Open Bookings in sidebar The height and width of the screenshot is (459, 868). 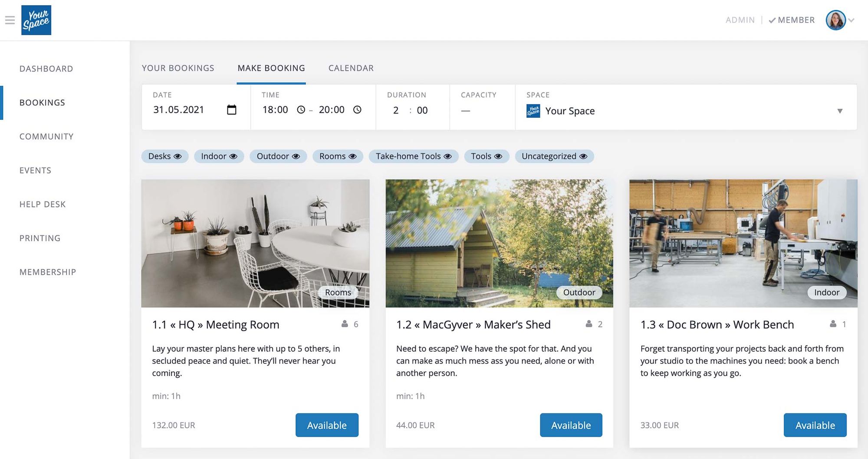(x=43, y=102)
